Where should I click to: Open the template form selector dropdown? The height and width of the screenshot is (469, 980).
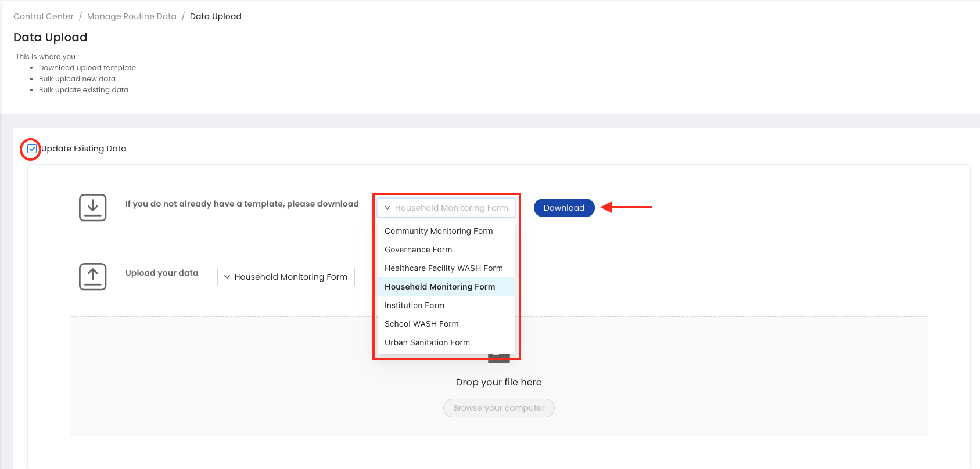click(446, 208)
